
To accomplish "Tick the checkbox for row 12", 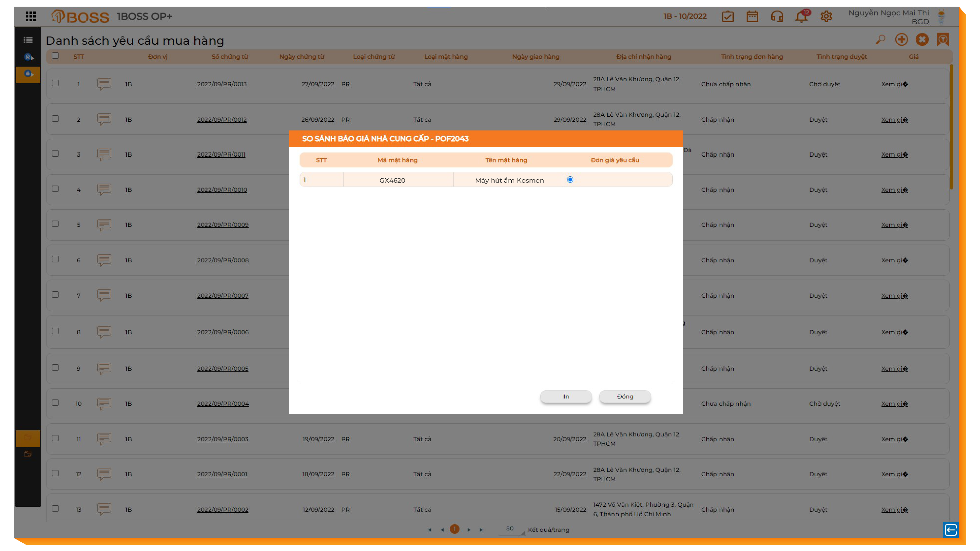I will pyautogui.click(x=55, y=473).
